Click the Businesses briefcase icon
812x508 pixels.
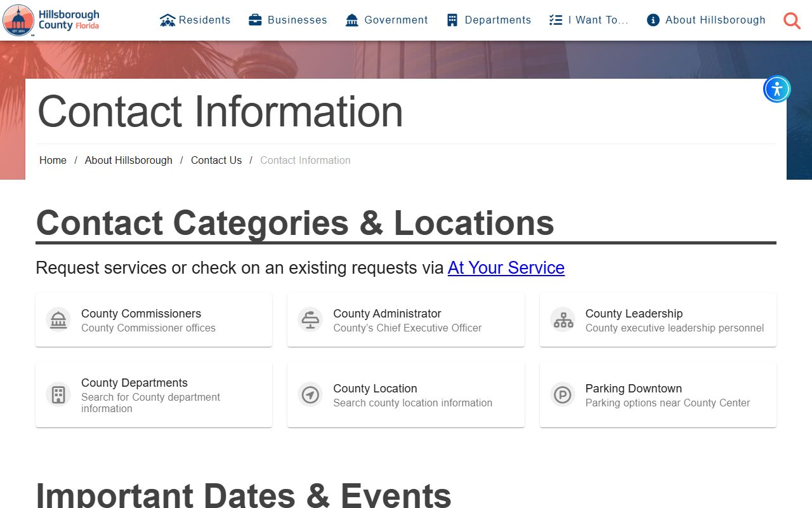255,20
